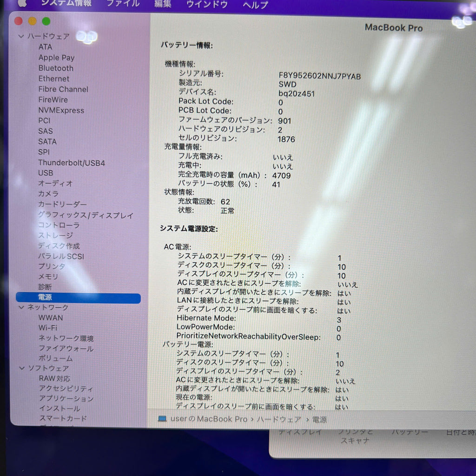
Task: Select PCI in the sidebar
Action: click(44, 120)
